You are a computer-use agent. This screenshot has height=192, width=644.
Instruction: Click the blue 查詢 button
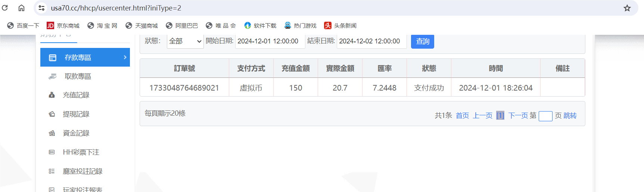423,41
